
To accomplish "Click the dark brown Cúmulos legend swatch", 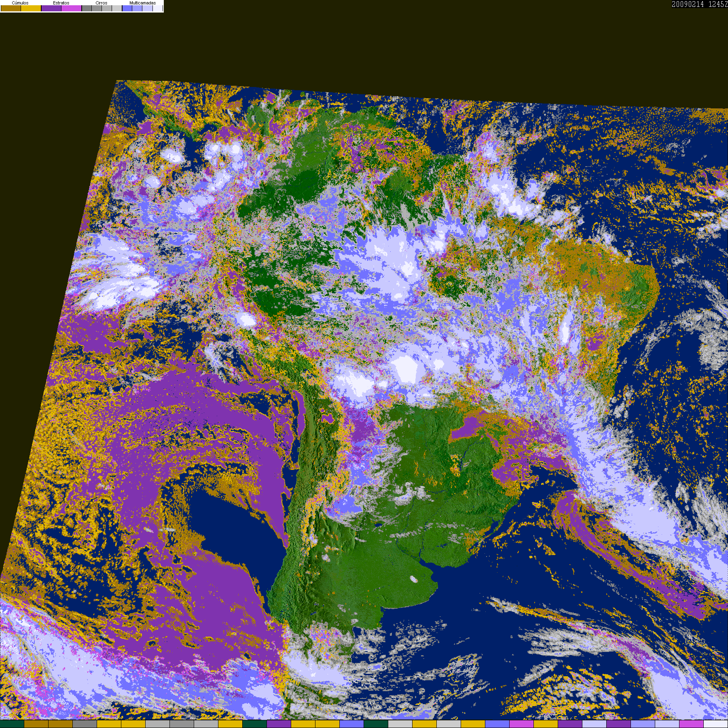I will [x=11, y=8].
